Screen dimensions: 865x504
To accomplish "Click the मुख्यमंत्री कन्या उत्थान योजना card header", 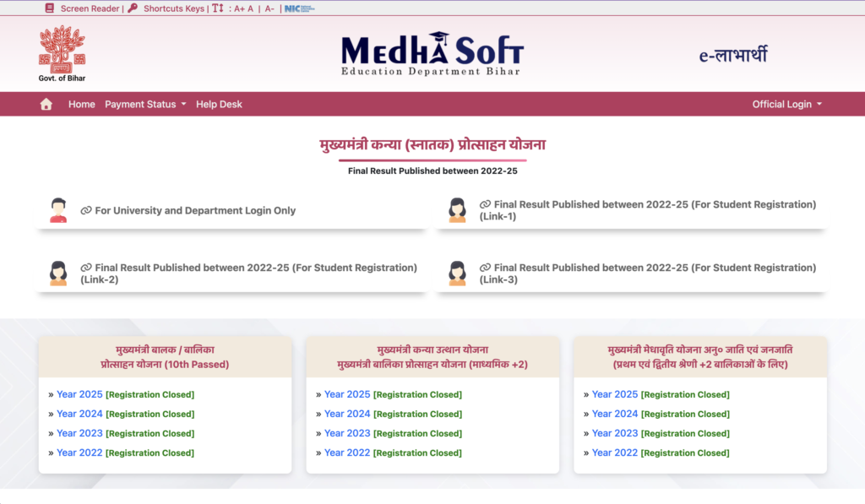I will pos(432,357).
